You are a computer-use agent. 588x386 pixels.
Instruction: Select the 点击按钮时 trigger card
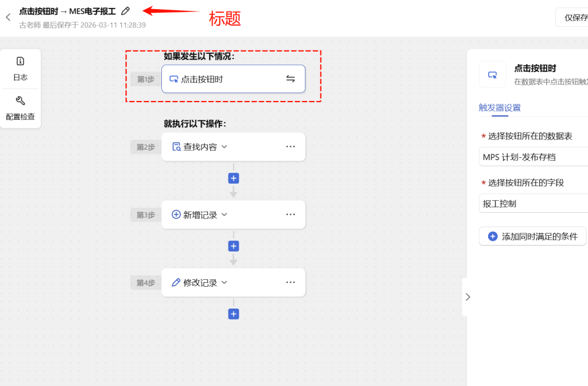233,79
